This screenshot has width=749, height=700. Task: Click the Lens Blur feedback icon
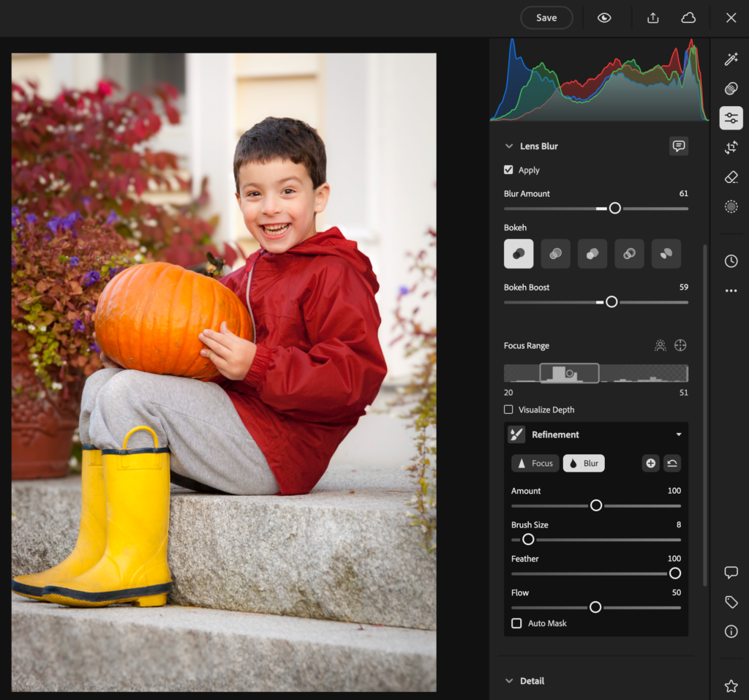click(678, 146)
